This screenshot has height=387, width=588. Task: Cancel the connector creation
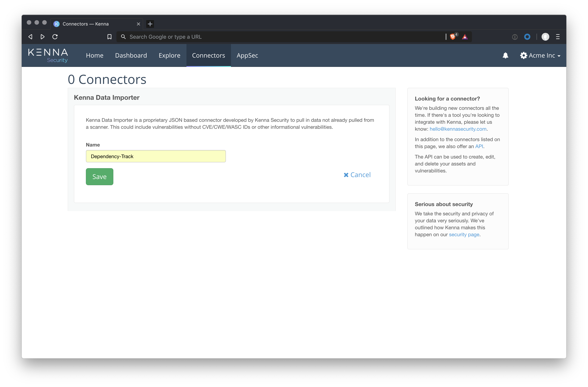tap(357, 175)
